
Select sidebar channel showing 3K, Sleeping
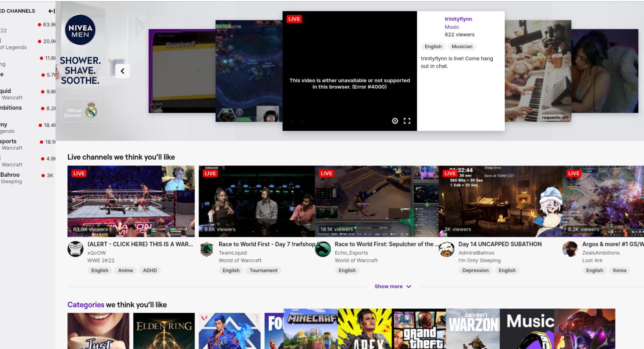(28, 178)
